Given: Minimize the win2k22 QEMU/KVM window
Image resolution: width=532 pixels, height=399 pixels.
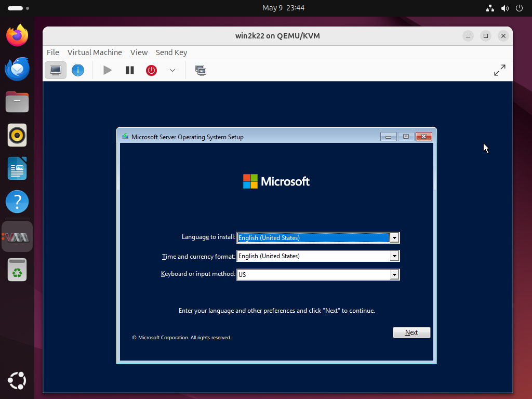Looking at the screenshot, I should pos(468,36).
